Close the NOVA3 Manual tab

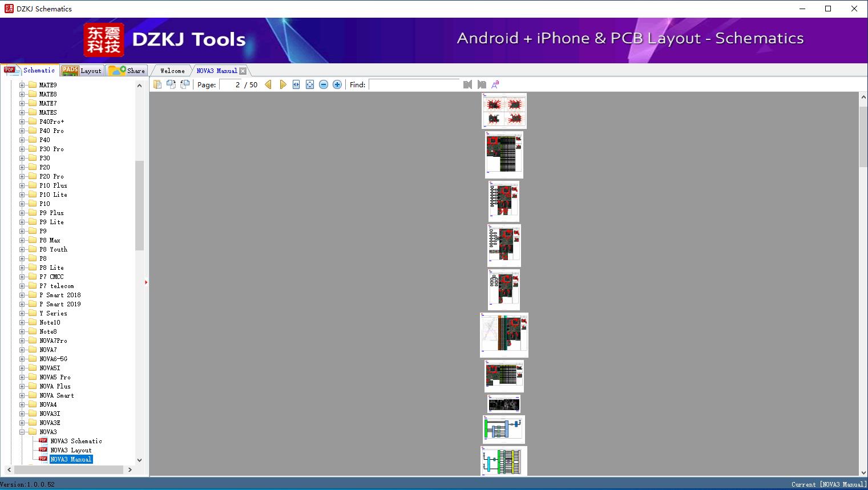(x=243, y=71)
